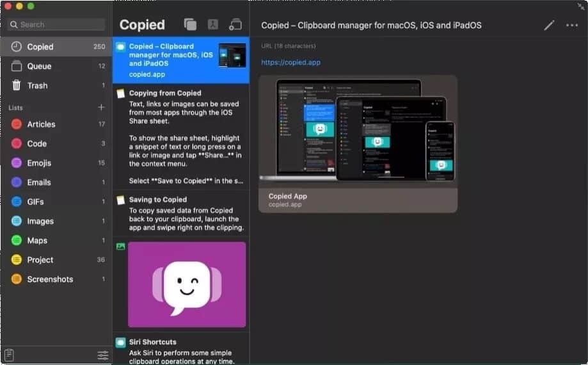The image size is (588, 365).
Task: Select the indigo Emails list icon
Action: 17,182
